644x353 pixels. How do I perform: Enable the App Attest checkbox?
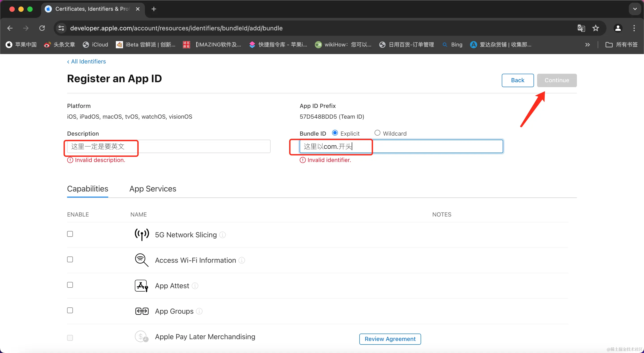70,285
